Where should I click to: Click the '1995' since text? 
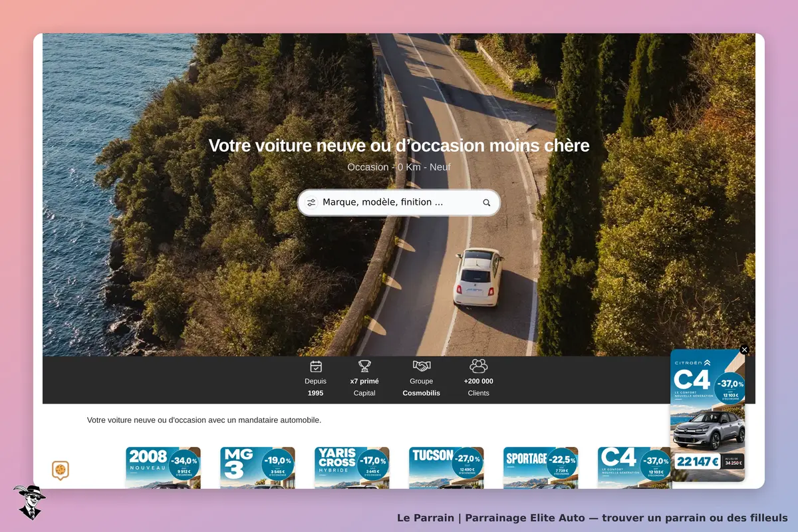(316, 393)
